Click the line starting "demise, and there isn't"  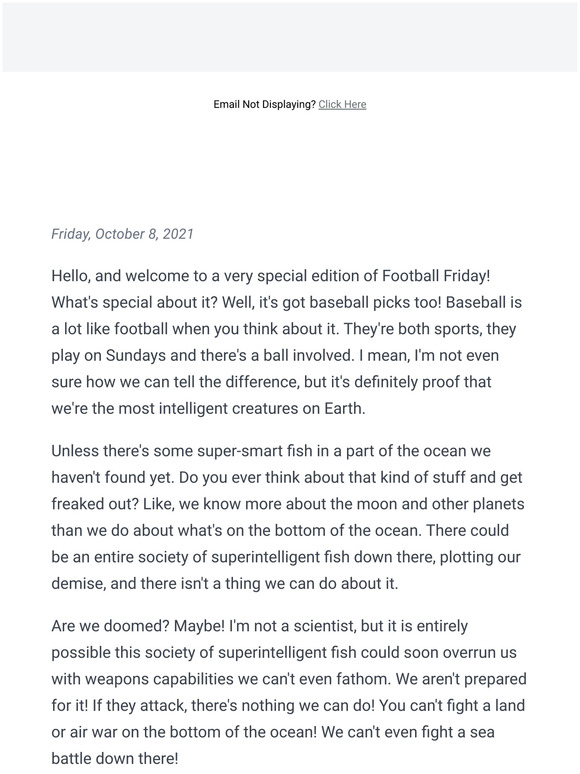(x=225, y=583)
